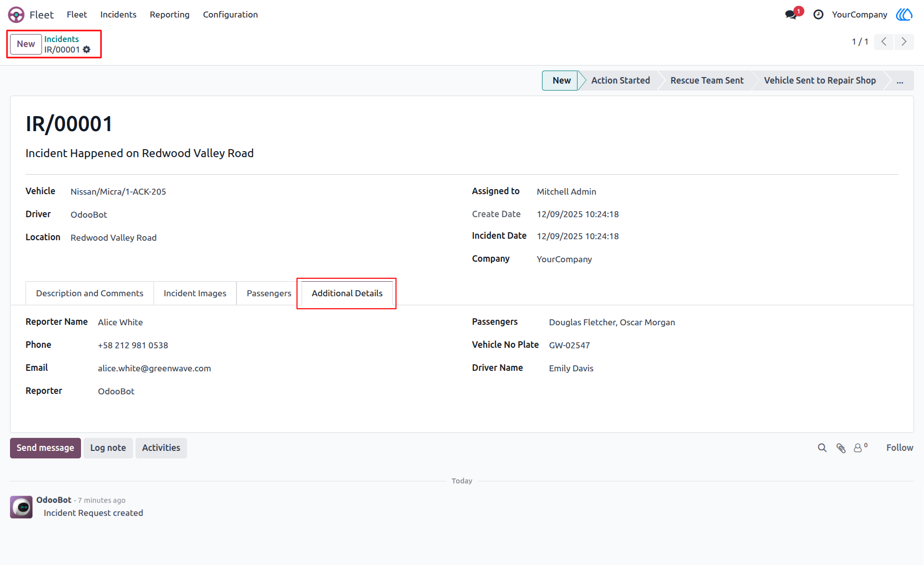Edit the Phone number field
Screen dimensions: 924x566
pos(133,345)
